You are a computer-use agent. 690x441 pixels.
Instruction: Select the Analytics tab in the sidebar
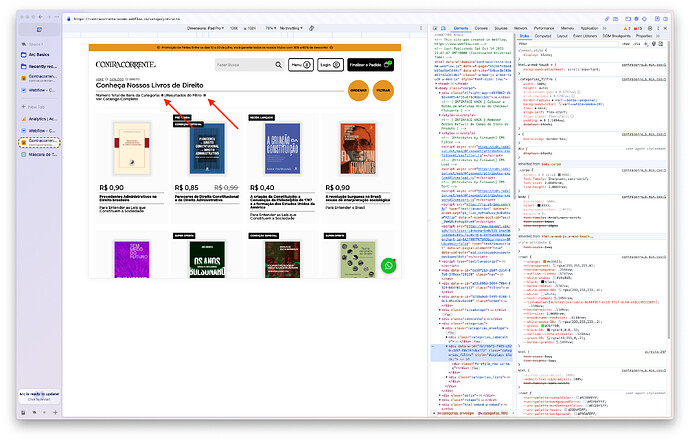(39, 119)
